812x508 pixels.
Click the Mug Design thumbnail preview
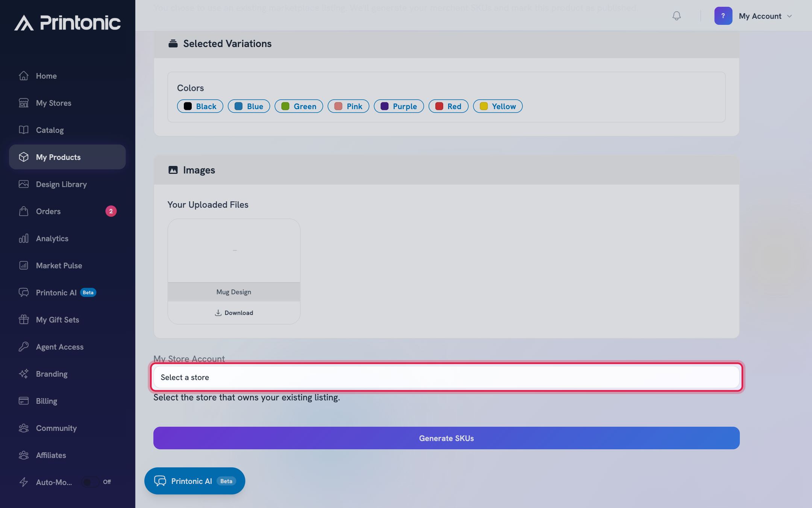point(234,251)
